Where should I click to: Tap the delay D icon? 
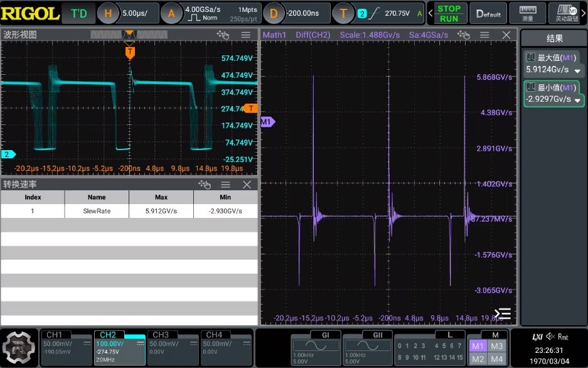pyautogui.click(x=274, y=14)
